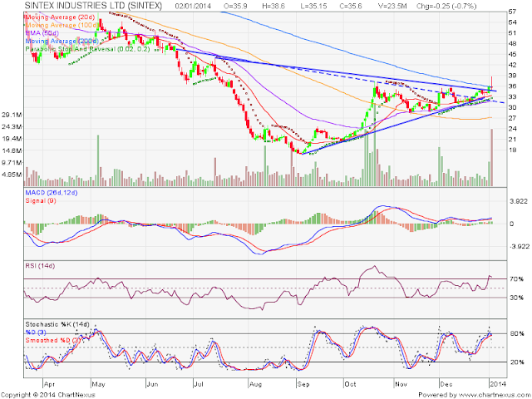532x399 pixels.
Task: Click the 18 price axis label
Action: tap(512, 150)
